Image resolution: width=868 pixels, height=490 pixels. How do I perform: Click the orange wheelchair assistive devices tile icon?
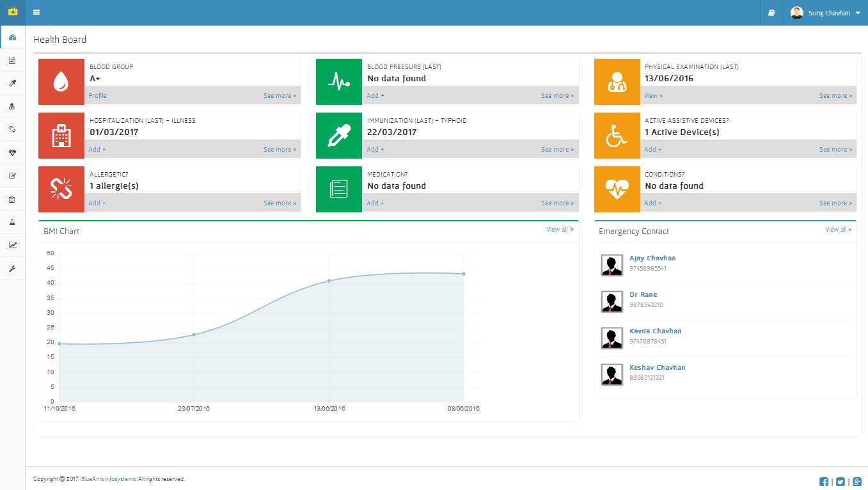(617, 136)
